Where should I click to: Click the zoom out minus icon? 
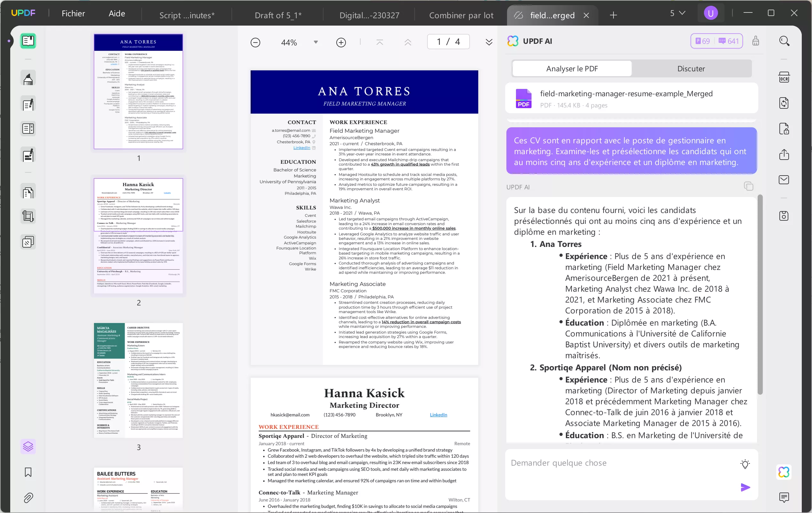(x=255, y=43)
